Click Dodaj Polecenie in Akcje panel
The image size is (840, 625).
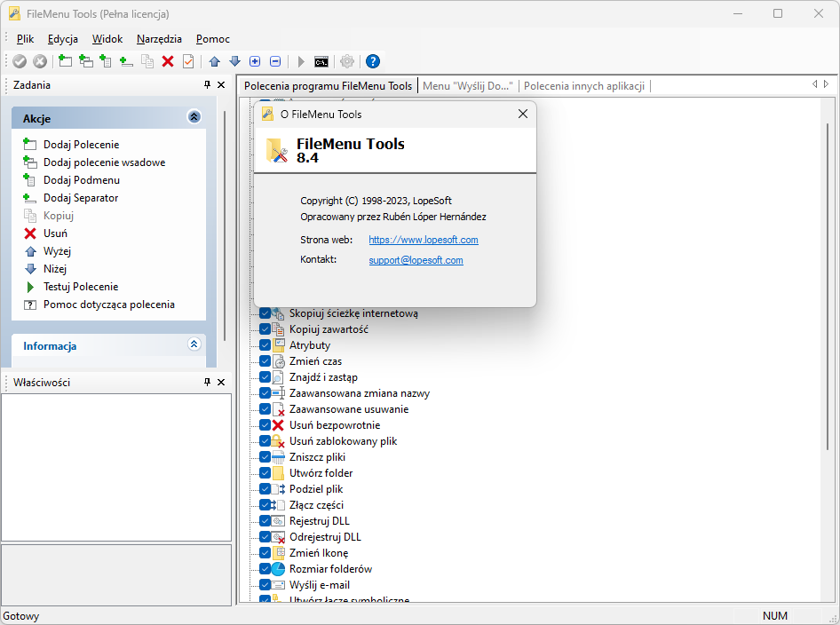82,145
